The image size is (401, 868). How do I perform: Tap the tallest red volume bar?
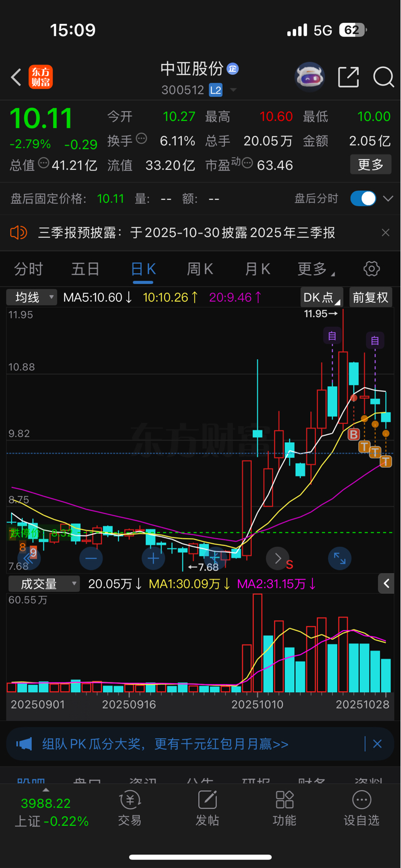tap(258, 643)
